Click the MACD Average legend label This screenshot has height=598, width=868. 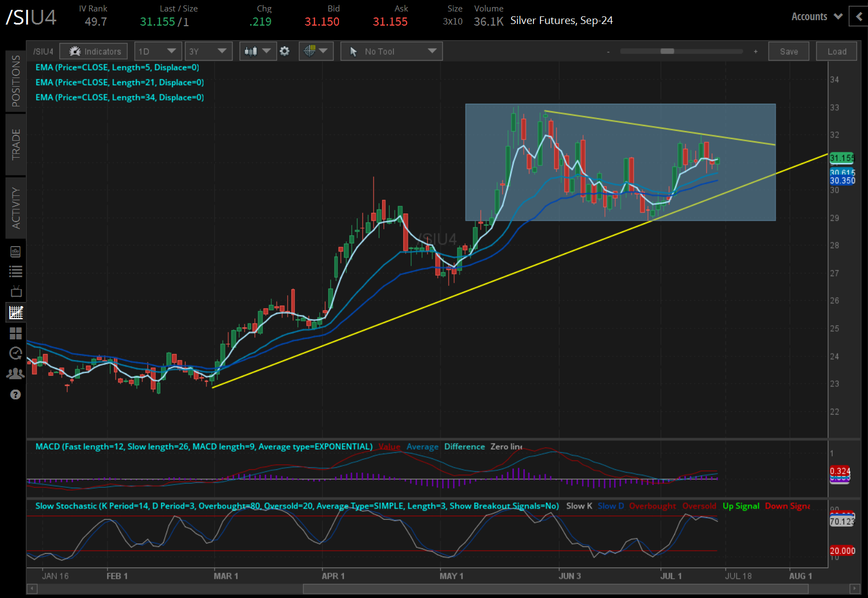coord(422,446)
